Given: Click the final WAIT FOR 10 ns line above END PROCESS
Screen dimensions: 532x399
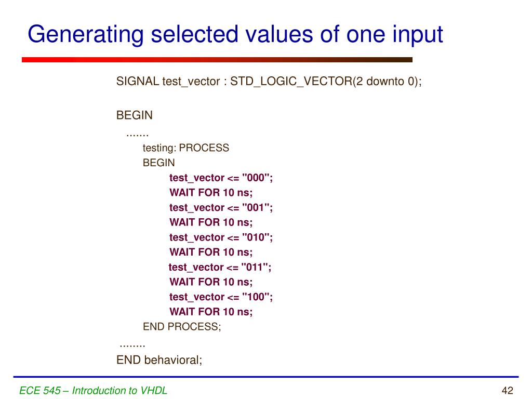Looking at the screenshot, I should tap(211, 312).
